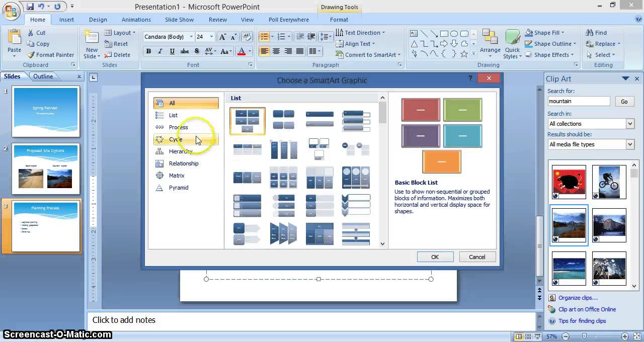
Task: Expand Layout dropdown in Slides group
Action: point(121,33)
